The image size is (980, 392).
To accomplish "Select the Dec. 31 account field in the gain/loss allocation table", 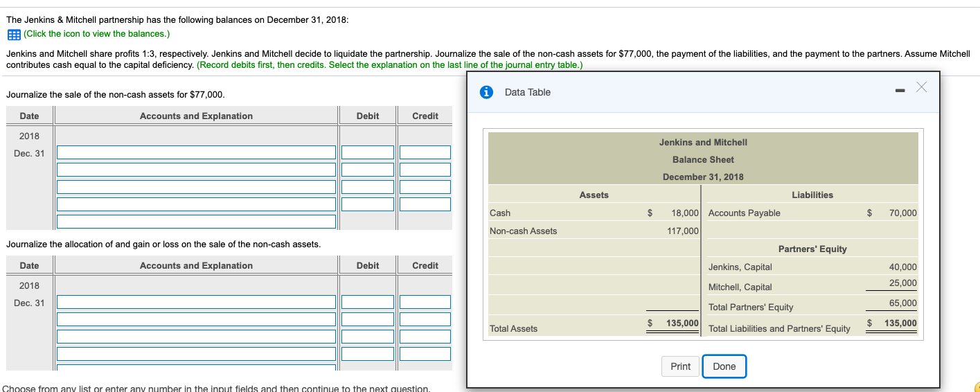I will tap(197, 302).
